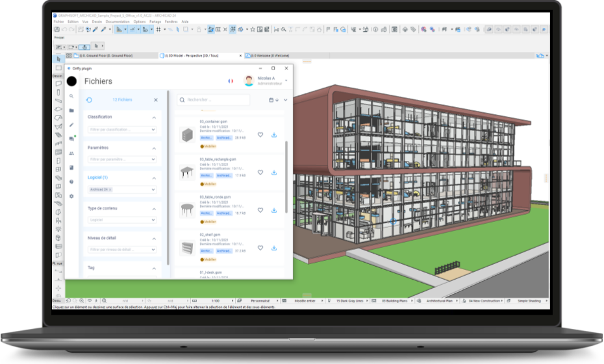Open the folder icon in plugin sidebar
604x364 pixels.
71,110
